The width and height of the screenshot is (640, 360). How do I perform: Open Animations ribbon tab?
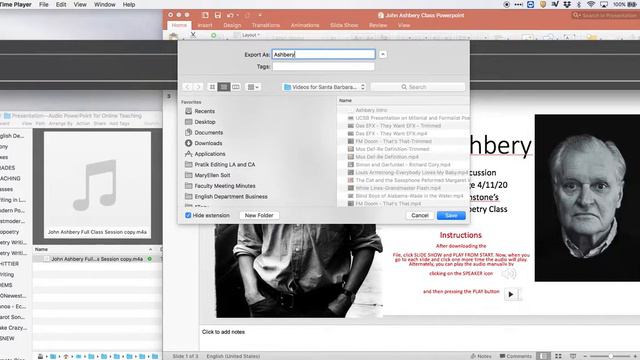tap(304, 25)
